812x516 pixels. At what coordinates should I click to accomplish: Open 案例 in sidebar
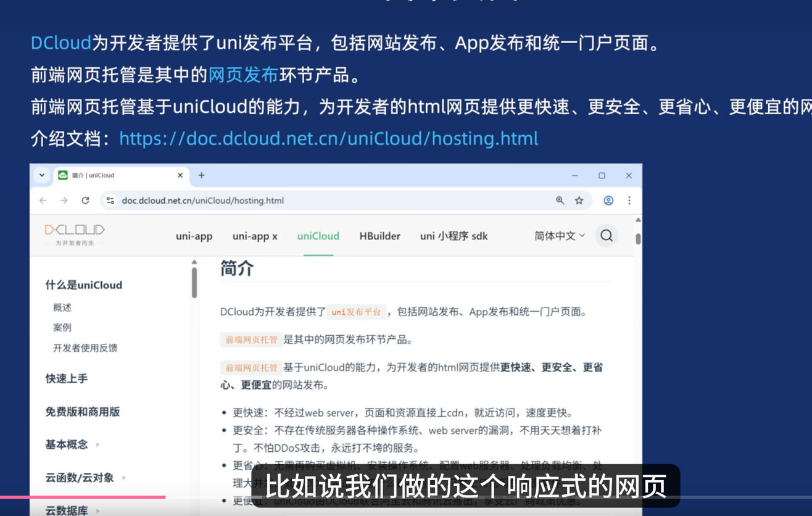pos(62,328)
